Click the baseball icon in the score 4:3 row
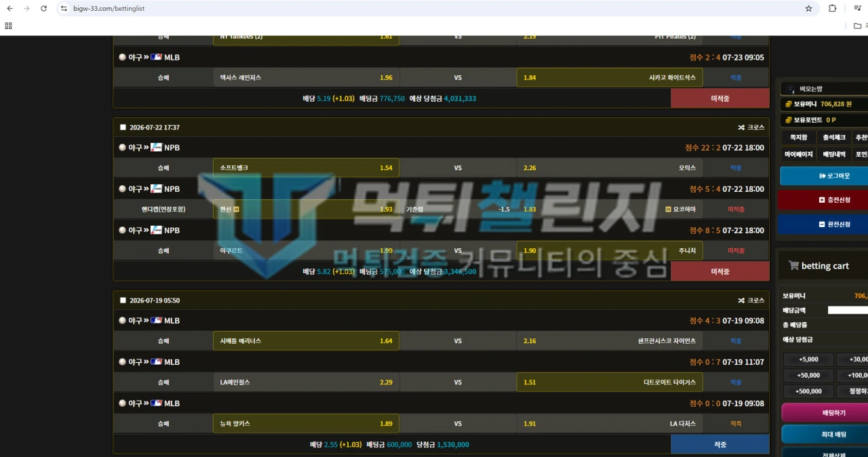Screen dimensions: 868x457 (x=122, y=321)
